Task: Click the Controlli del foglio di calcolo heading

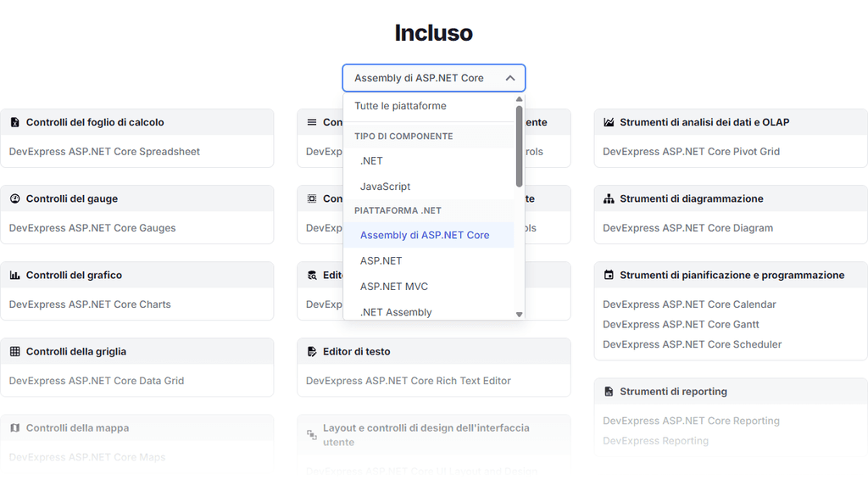Action: (x=95, y=122)
